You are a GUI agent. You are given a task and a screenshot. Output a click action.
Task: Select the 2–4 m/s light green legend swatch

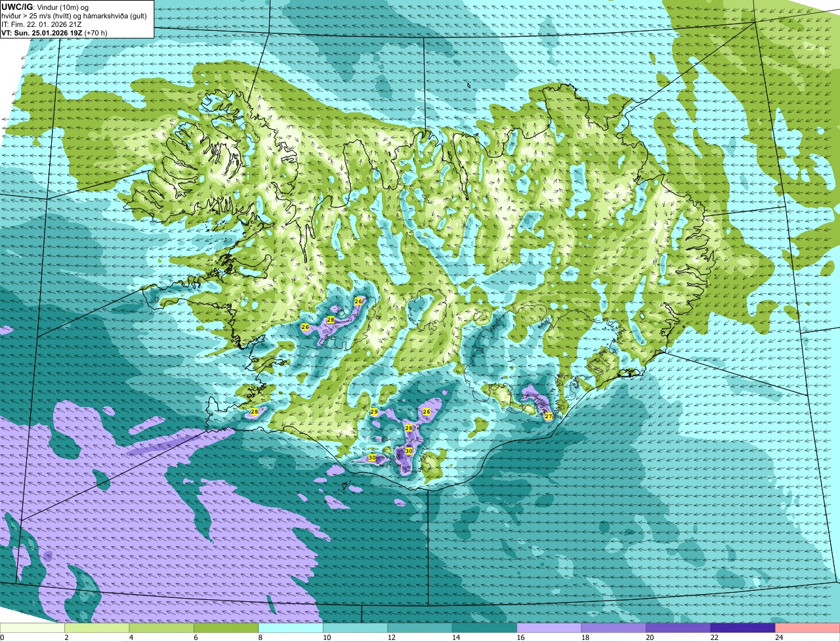click(97, 628)
